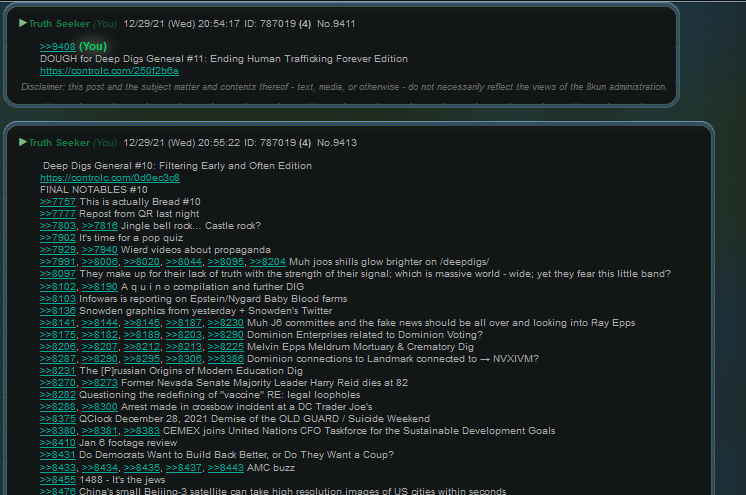The height and width of the screenshot is (495, 746).
Task: Open quote link >>8097
Action: [x=58, y=274]
